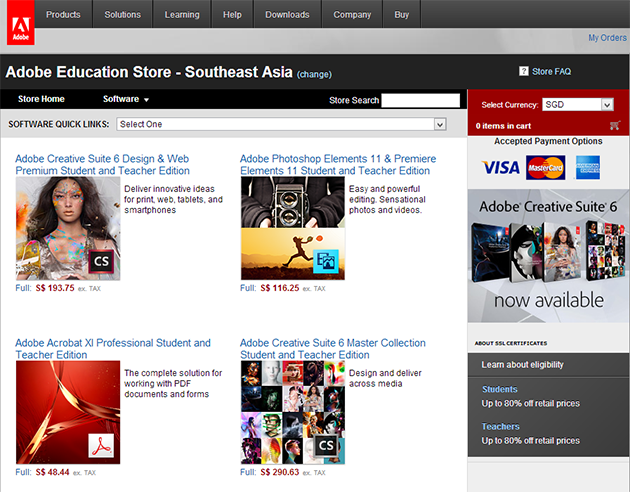Expand the Software menu arrow

pos(146,100)
